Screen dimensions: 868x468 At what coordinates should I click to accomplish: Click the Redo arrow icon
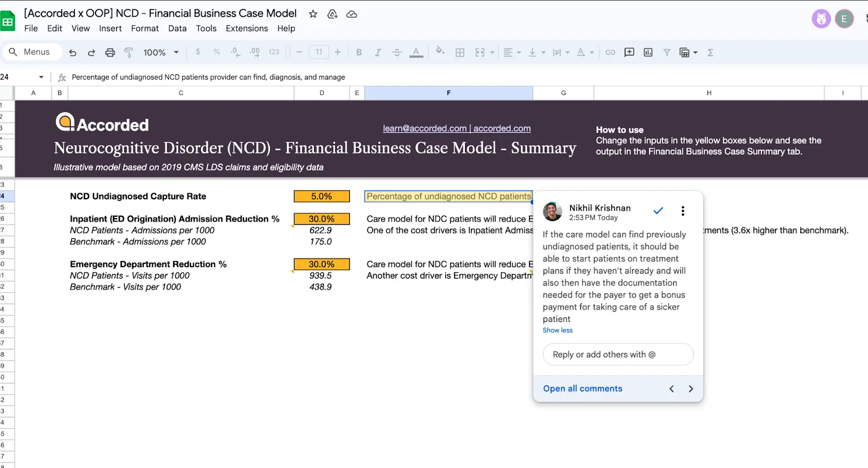point(91,53)
